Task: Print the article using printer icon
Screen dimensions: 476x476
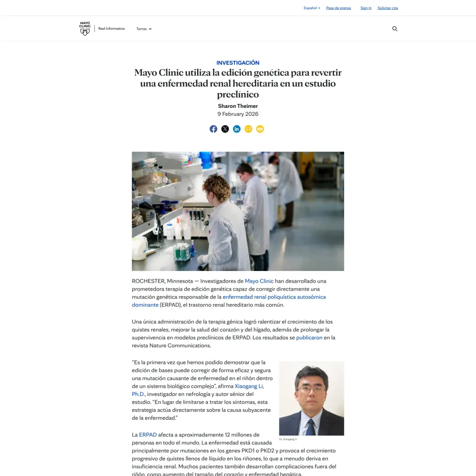Action: [x=260, y=129]
